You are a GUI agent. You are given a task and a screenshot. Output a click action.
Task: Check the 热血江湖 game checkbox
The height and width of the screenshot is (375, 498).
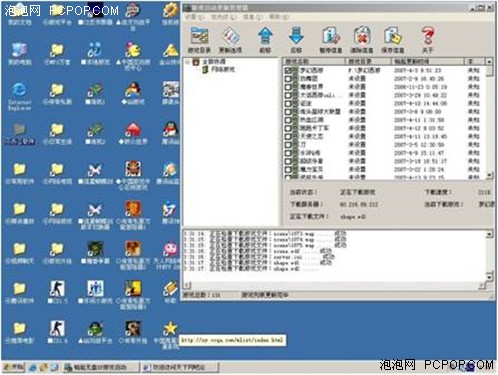tap(288, 120)
